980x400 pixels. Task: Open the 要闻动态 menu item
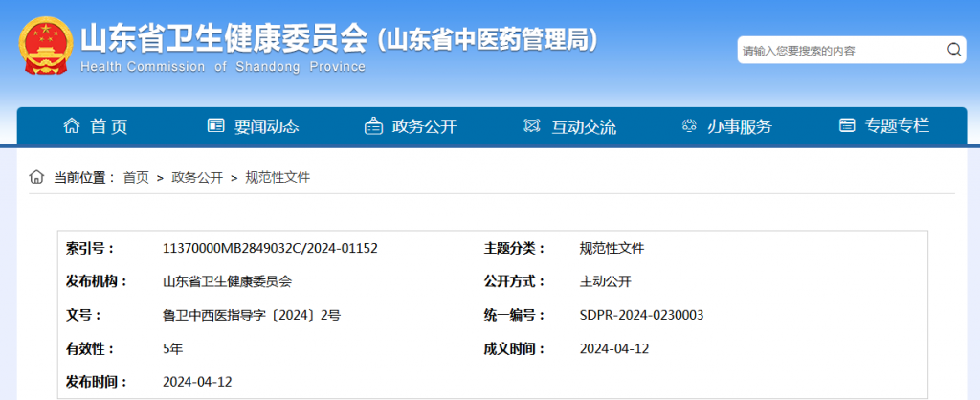[267, 127]
